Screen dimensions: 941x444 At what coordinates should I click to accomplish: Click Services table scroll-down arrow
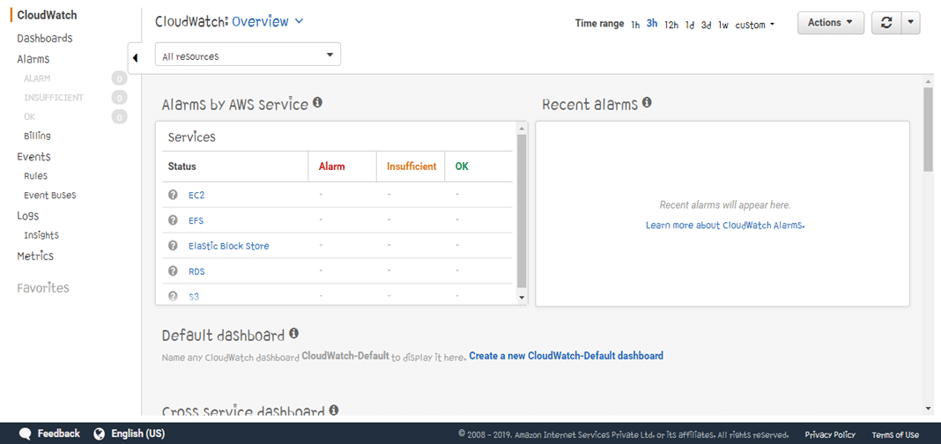(522, 298)
